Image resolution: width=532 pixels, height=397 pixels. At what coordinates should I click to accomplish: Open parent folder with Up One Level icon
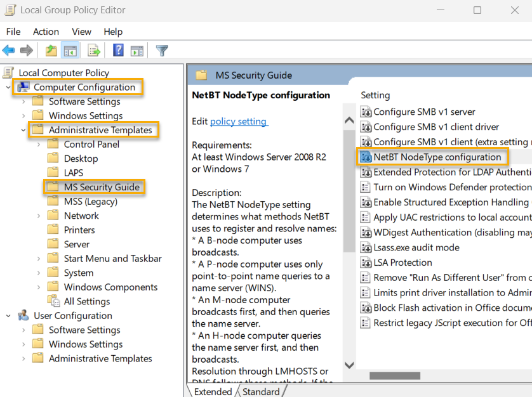click(x=51, y=50)
